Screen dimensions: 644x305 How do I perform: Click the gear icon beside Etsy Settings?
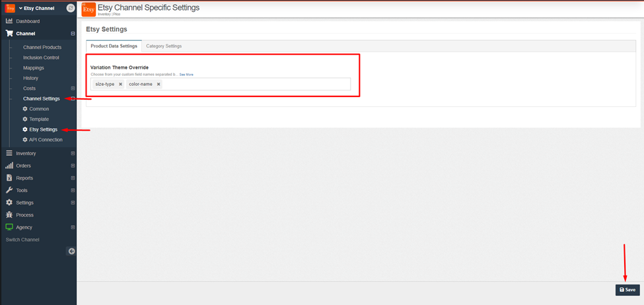click(x=25, y=129)
